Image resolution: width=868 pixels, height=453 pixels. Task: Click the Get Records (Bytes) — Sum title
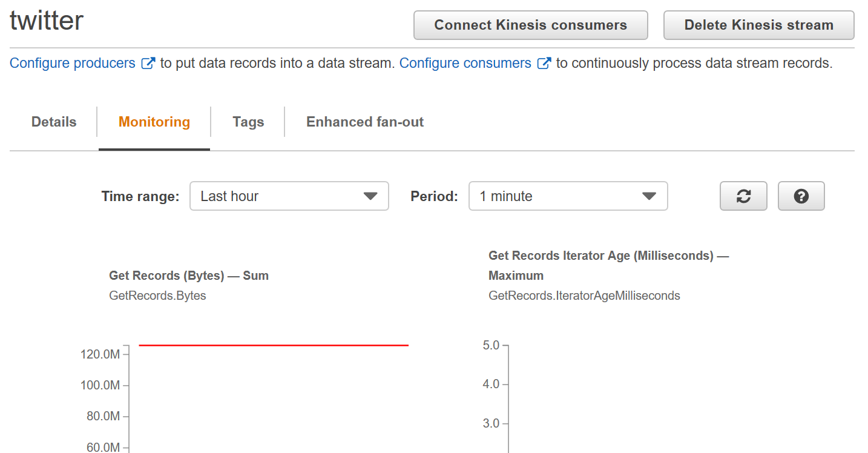(x=189, y=276)
